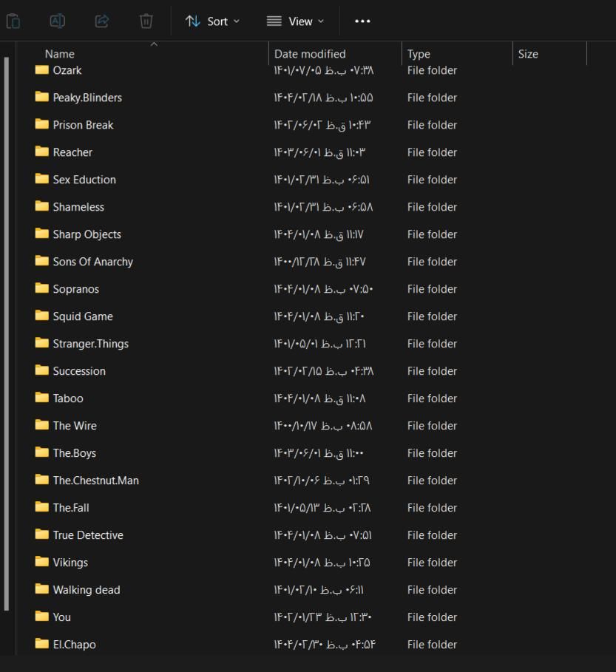Sort by the Name column header
The height and width of the screenshot is (672, 616).
[x=60, y=54]
